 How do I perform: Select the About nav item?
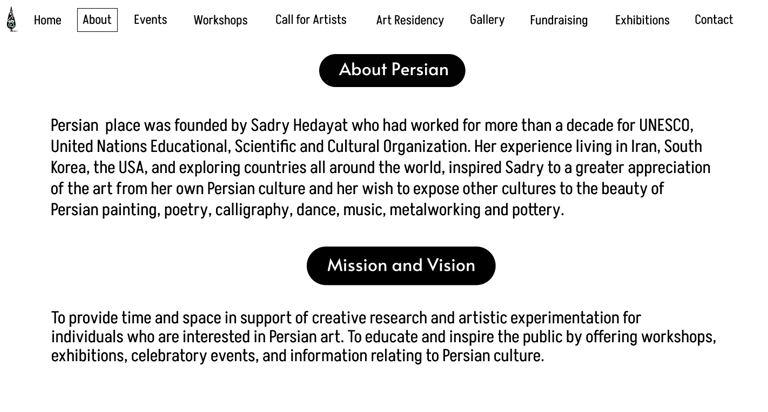point(97,20)
